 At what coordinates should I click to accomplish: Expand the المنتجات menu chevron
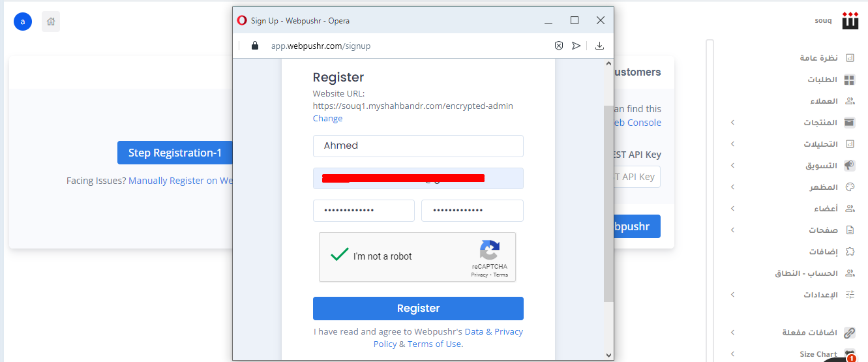732,123
